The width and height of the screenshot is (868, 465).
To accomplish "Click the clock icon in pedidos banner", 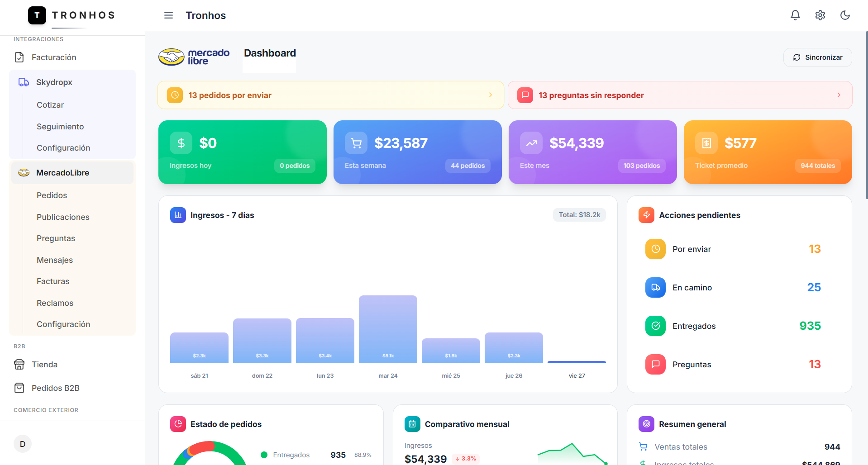I will [x=175, y=95].
